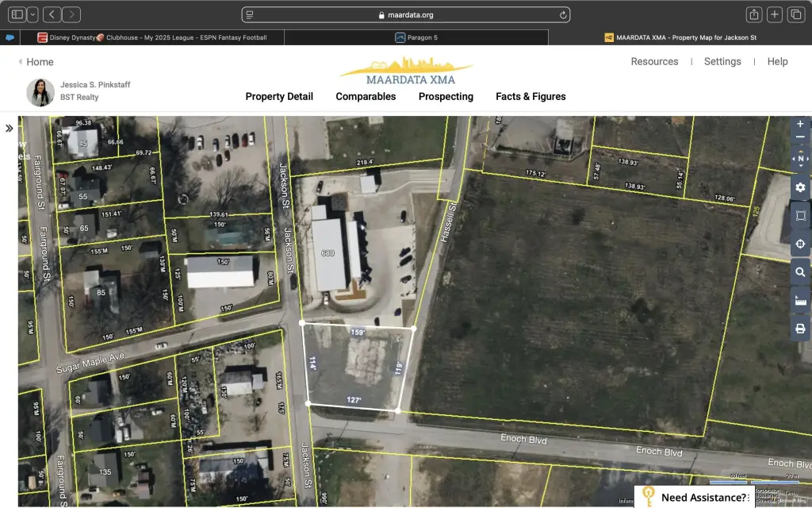Viewport: 812px width, 508px height.
Task: Activate the rectangle selection tool
Action: pos(799,216)
